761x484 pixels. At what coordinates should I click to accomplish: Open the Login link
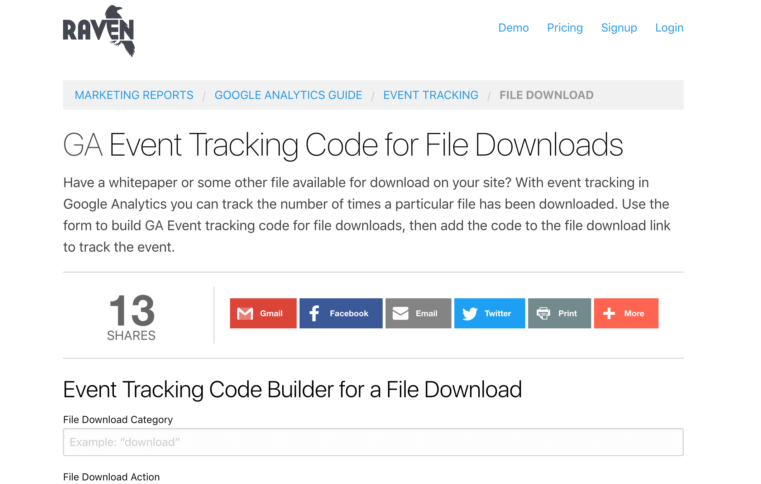[x=669, y=28]
